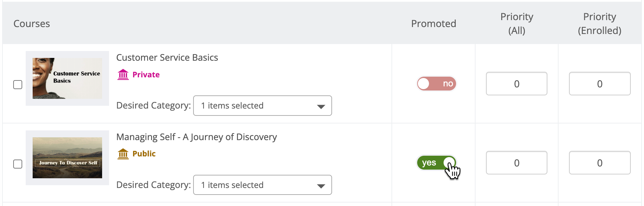644x206 pixels.
Task: Open Desired Category dropdown for Customer Service Basics
Action: (x=263, y=105)
